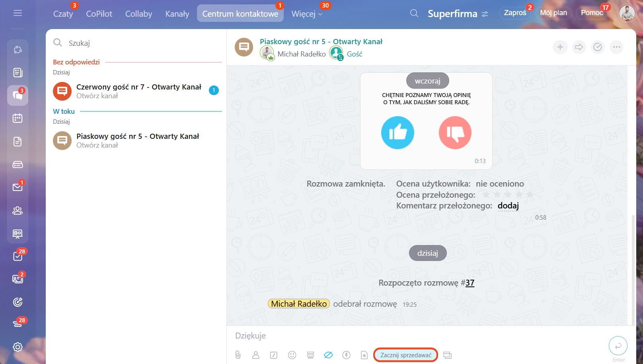The width and height of the screenshot is (643, 364).
Task: Open the CRM contact card icon with badge 2
Action: click(x=18, y=279)
